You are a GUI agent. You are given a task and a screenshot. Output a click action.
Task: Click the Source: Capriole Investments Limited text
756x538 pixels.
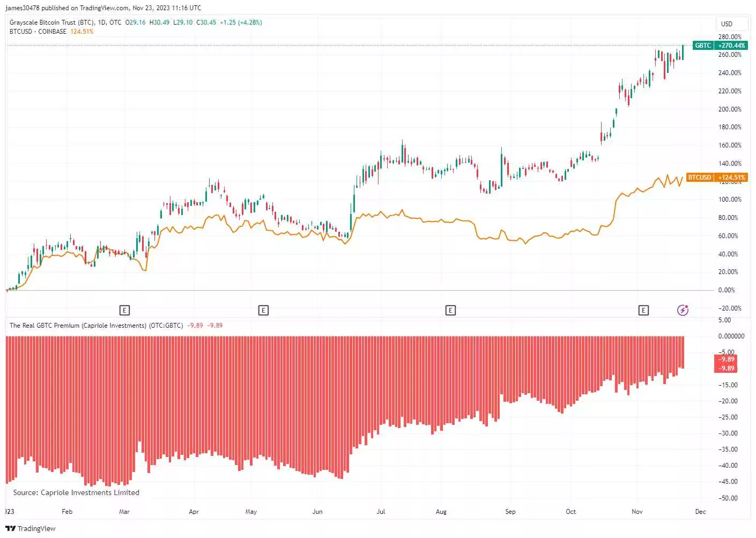[76, 492]
